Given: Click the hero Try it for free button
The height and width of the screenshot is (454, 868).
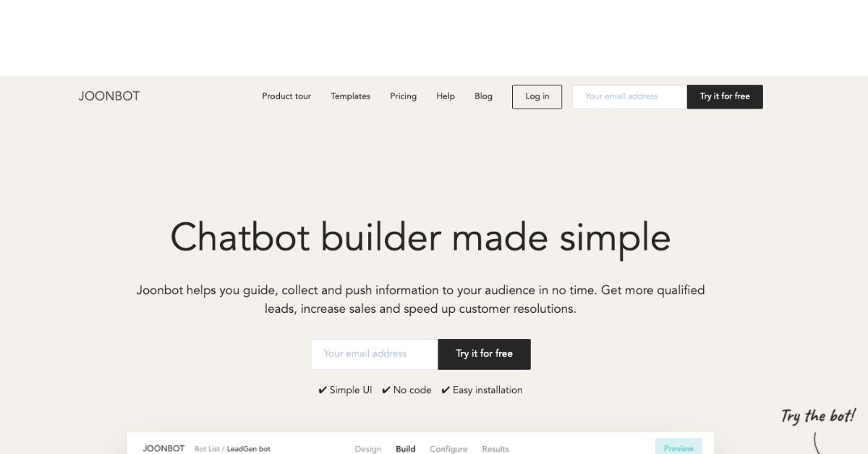Looking at the screenshot, I should pos(484,354).
